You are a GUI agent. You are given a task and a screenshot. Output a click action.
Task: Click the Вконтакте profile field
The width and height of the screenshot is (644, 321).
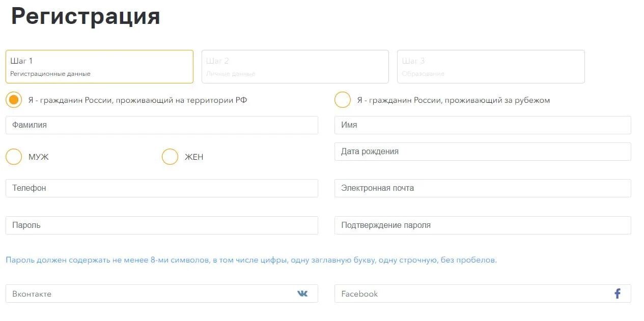[162, 294]
